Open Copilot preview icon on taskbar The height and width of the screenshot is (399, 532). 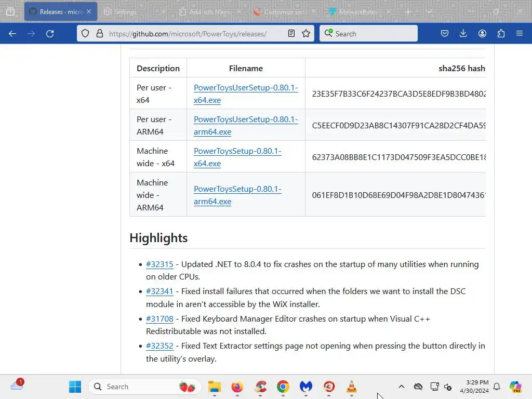point(515,387)
